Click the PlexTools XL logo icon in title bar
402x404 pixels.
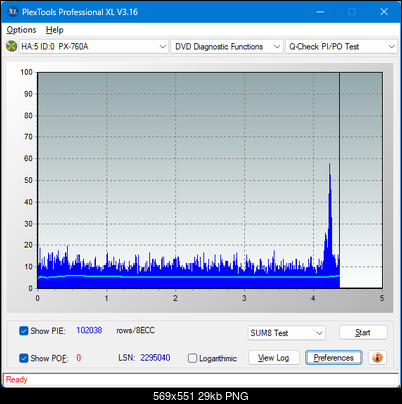[12, 12]
